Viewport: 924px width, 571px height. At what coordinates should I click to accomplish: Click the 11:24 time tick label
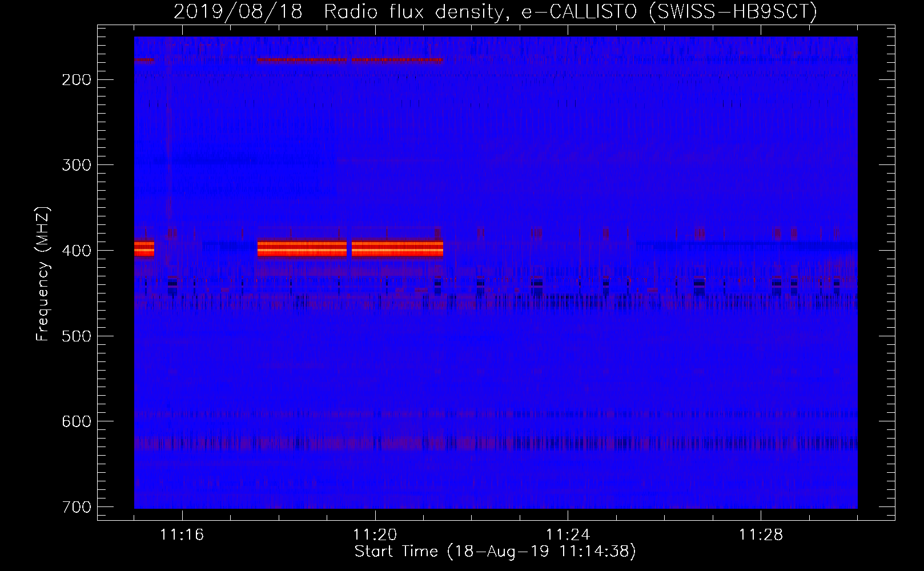568,534
